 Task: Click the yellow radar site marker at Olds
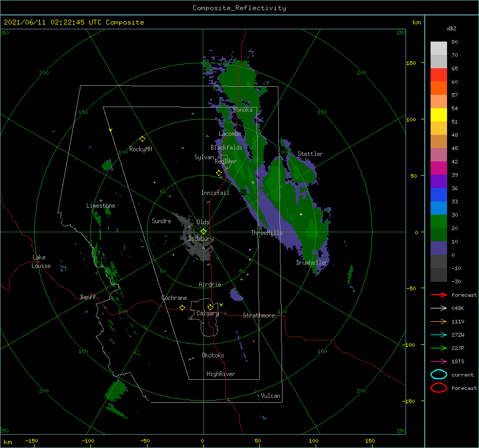coord(203,232)
